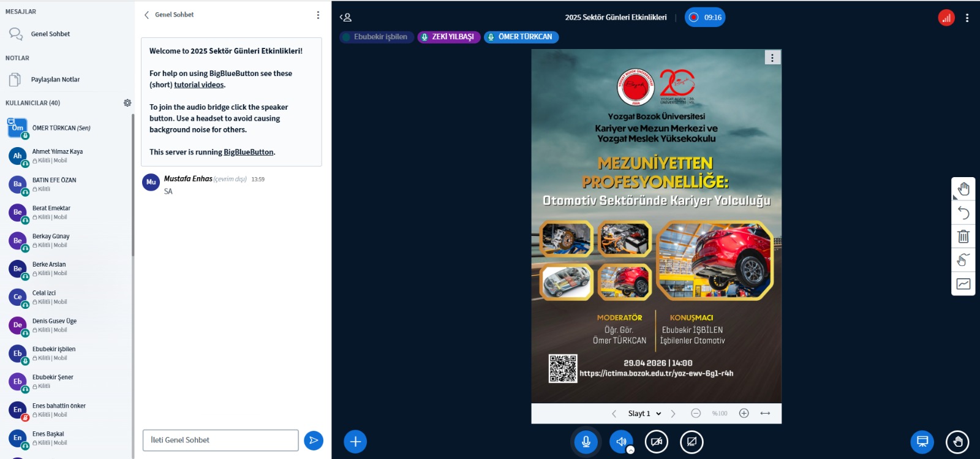Viewport: 980px width, 459px height.
Task: Open the Slayt 1 slide dropdown
Action: point(644,414)
